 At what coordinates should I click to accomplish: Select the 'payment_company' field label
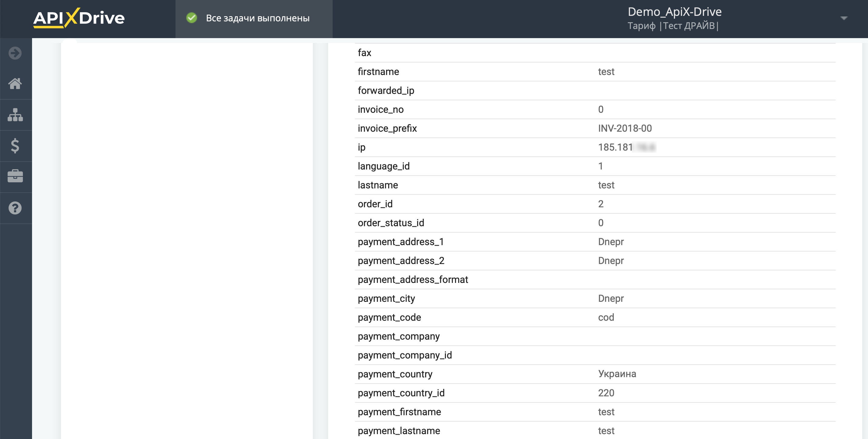point(399,336)
